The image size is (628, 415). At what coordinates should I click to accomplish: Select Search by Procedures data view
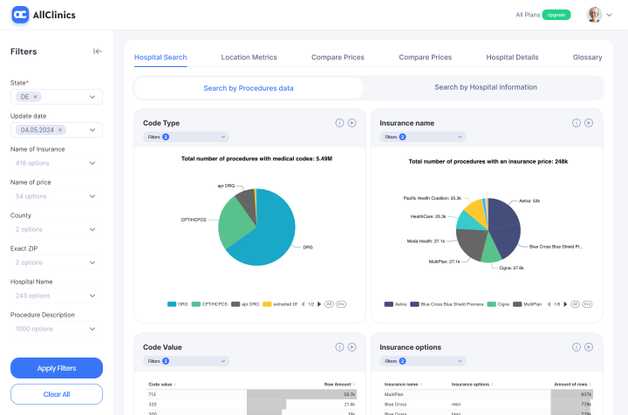point(248,88)
